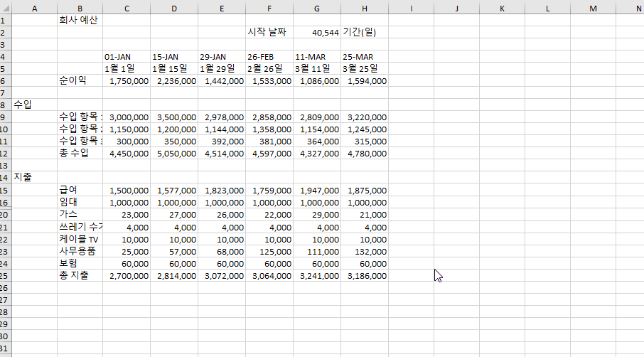Select net profit value 1,750,000

pyautogui.click(x=127, y=81)
